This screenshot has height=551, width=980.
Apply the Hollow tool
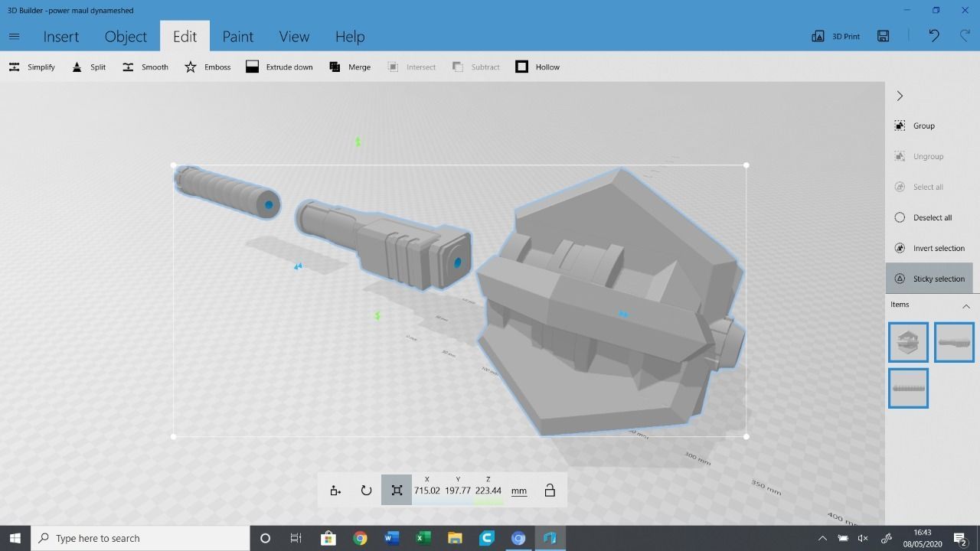pos(537,67)
